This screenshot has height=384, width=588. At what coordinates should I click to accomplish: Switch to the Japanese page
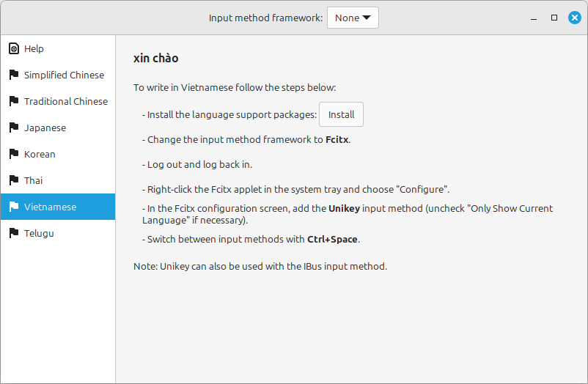pos(58,128)
